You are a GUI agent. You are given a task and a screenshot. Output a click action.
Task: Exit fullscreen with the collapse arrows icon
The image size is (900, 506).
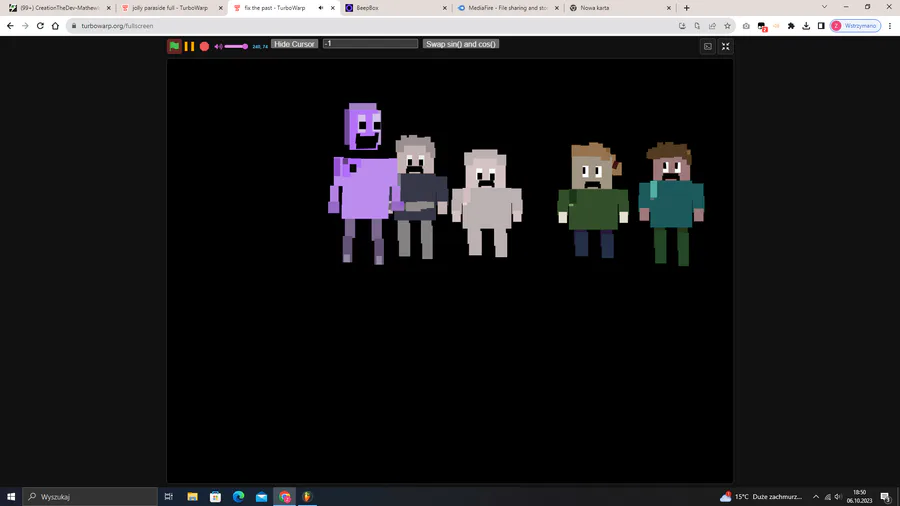tap(726, 46)
